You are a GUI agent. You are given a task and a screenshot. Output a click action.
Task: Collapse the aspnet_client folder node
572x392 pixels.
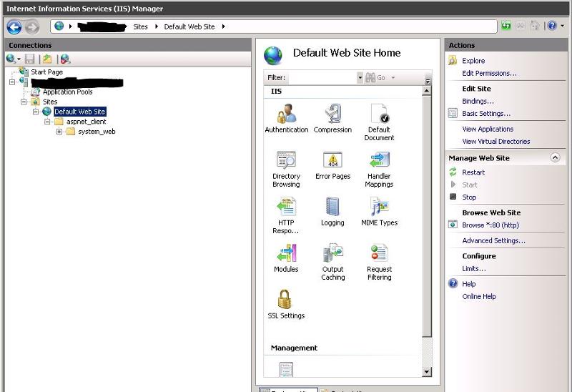pyautogui.click(x=47, y=122)
